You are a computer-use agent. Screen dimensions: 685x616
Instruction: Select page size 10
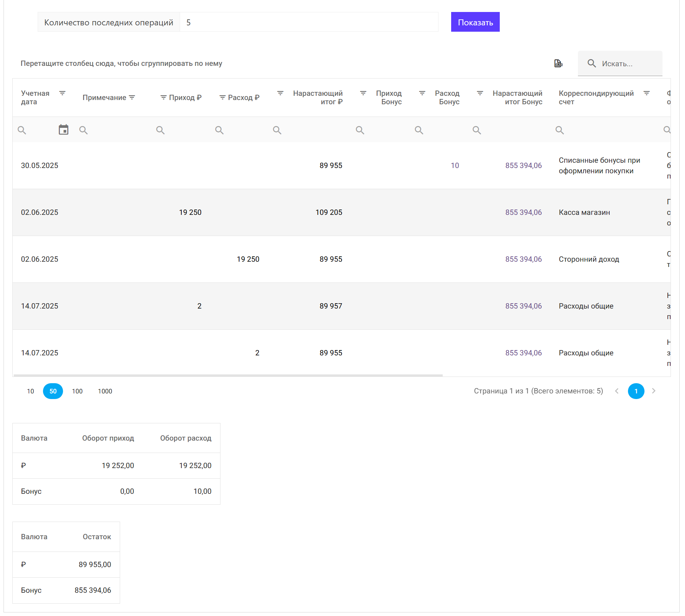(31, 391)
